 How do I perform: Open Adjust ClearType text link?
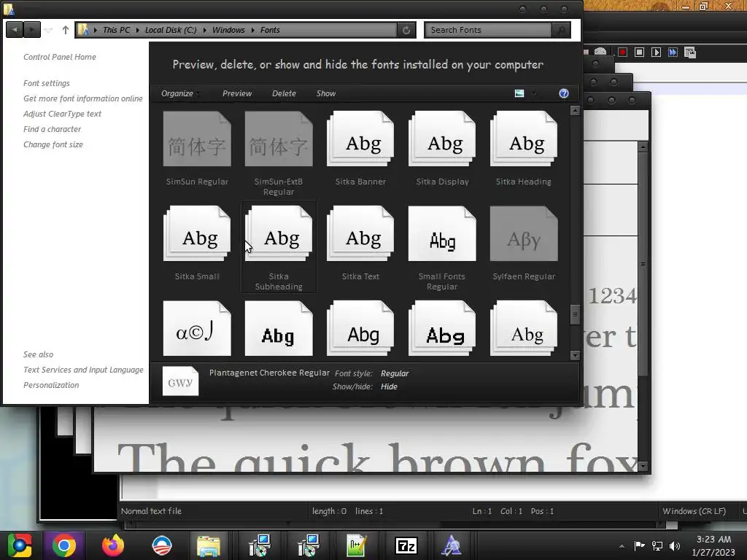pos(63,113)
